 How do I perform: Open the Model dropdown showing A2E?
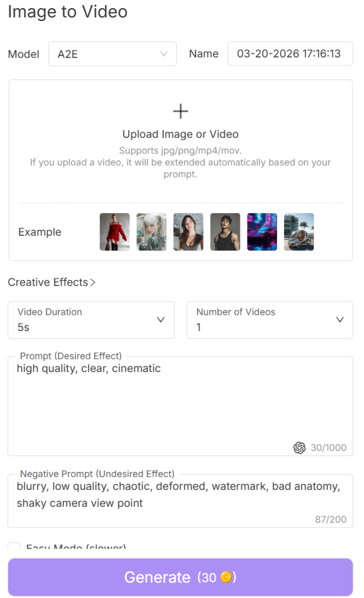click(112, 54)
